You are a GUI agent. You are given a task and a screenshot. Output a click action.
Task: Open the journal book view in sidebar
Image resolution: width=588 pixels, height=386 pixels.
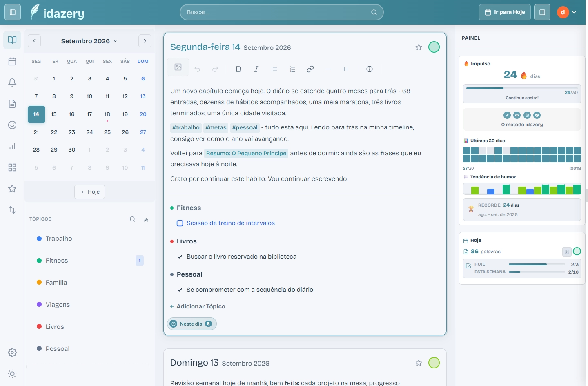12,40
